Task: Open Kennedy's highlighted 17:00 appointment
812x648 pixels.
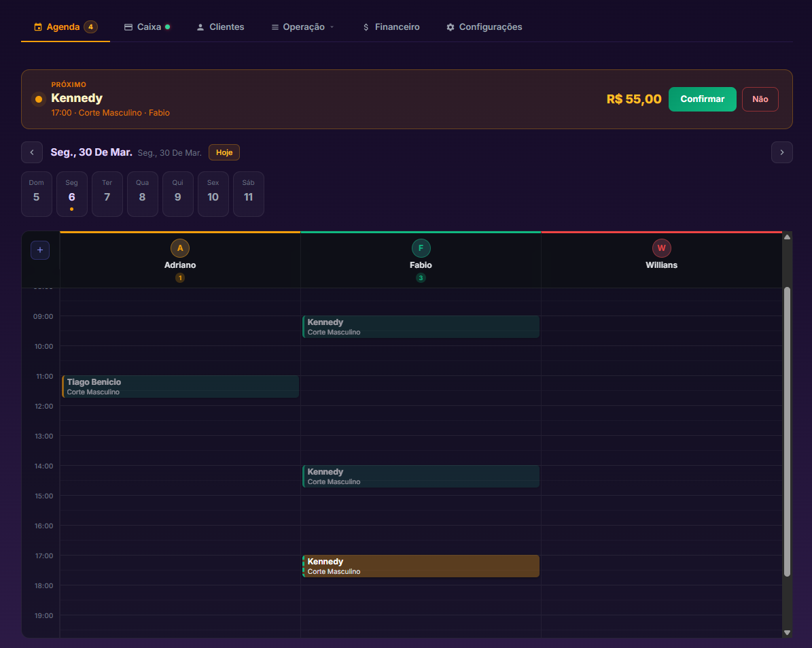Action: [421, 566]
